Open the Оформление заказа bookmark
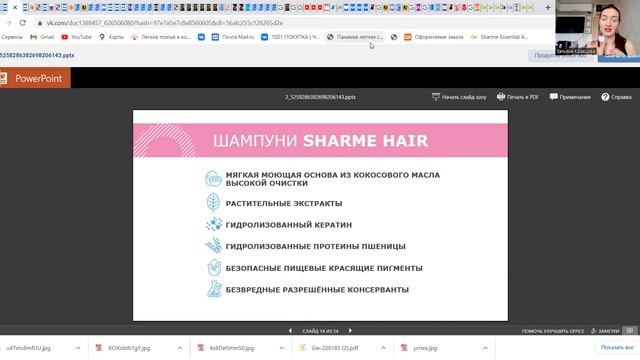Viewport: 640px width, 360px height. (434, 37)
